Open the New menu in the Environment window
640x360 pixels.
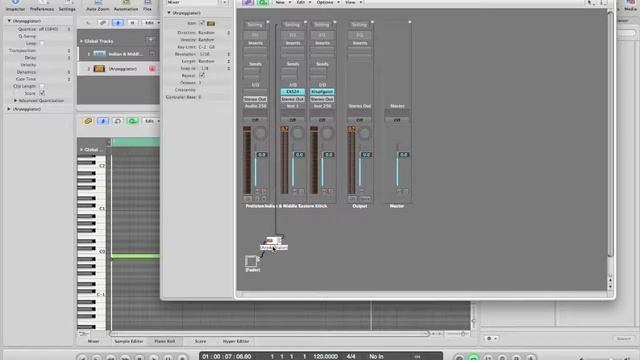282,2
